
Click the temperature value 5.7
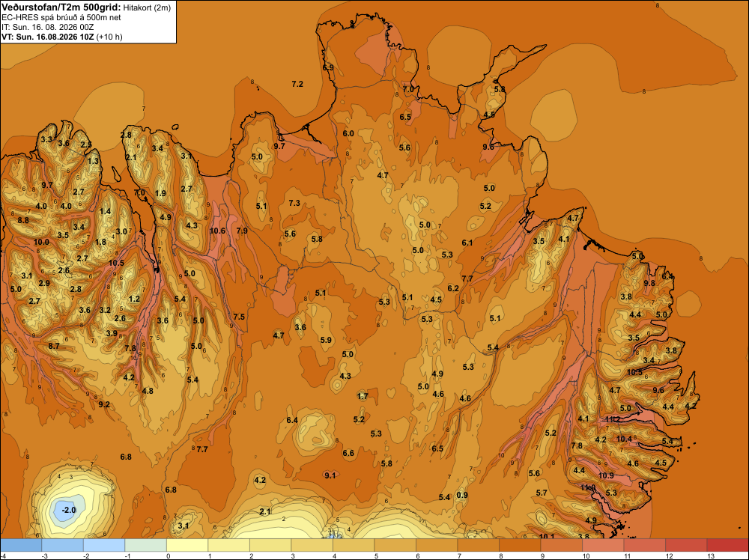point(542,493)
